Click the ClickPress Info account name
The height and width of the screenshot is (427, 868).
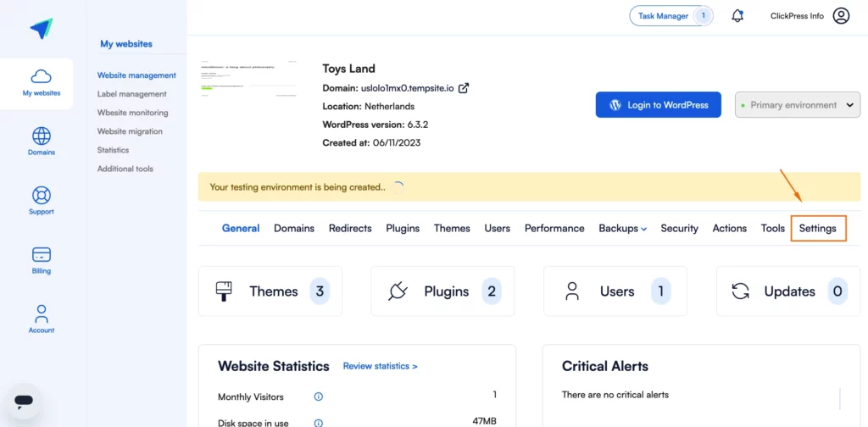797,16
